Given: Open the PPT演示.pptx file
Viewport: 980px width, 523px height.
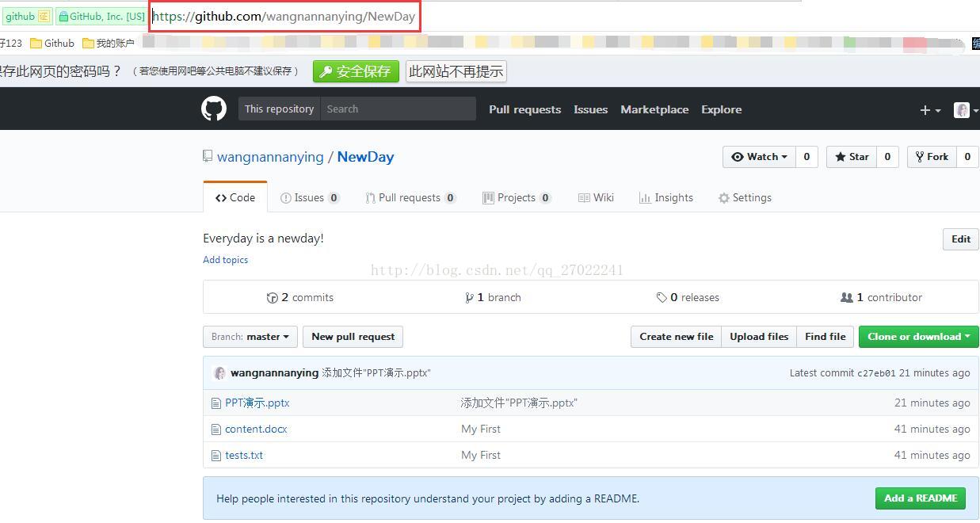Looking at the screenshot, I should click(257, 403).
